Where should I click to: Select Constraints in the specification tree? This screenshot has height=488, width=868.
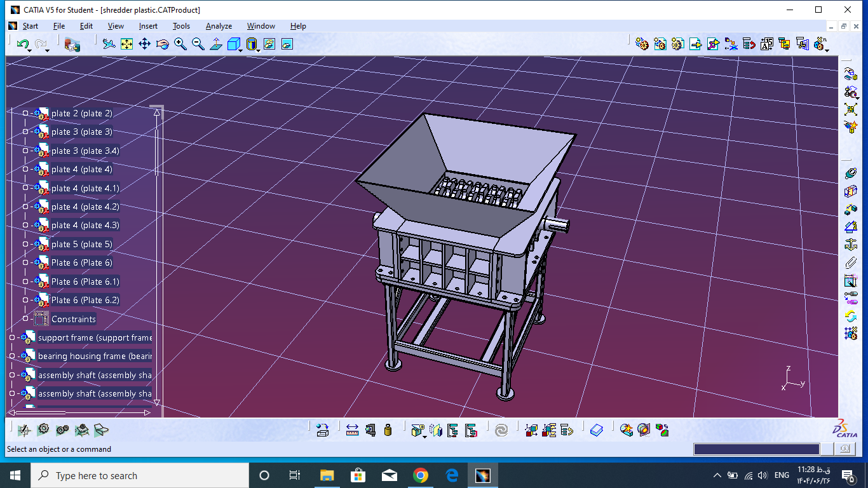[73, 319]
